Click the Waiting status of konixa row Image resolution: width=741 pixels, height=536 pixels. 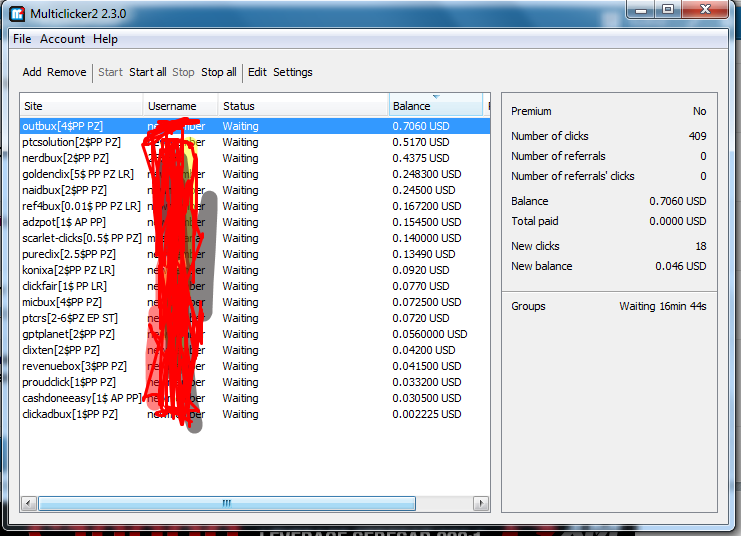(241, 270)
